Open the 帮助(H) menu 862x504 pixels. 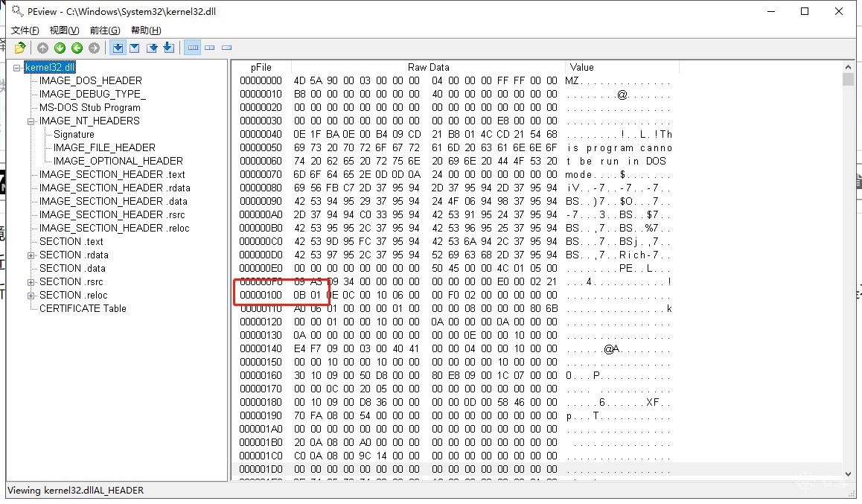(146, 31)
